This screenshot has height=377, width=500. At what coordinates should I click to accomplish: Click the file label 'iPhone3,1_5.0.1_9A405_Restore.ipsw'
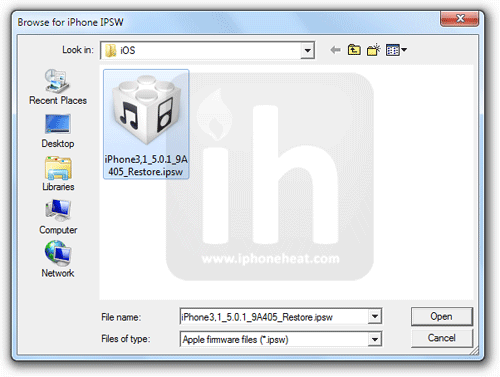pos(146,165)
